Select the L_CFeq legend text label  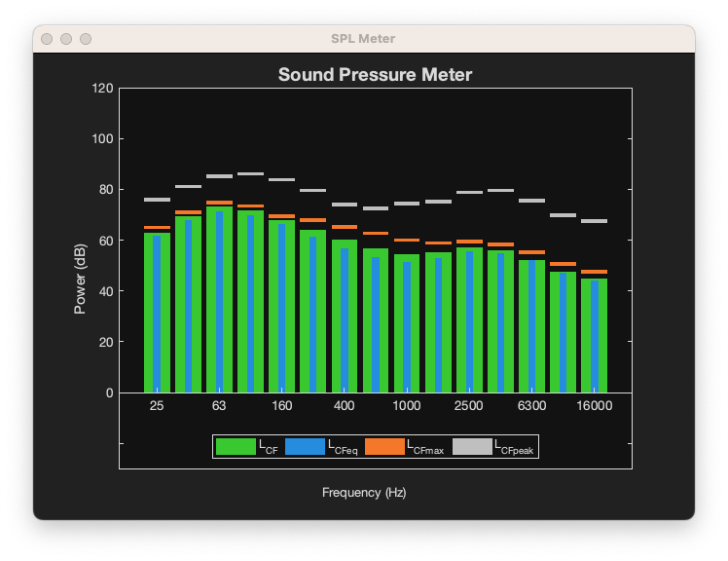pyautogui.click(x=344, y=447)
